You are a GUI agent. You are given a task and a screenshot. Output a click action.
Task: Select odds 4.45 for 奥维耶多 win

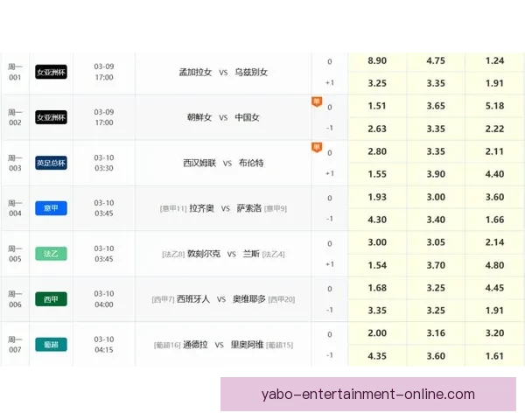coord(494,288)
